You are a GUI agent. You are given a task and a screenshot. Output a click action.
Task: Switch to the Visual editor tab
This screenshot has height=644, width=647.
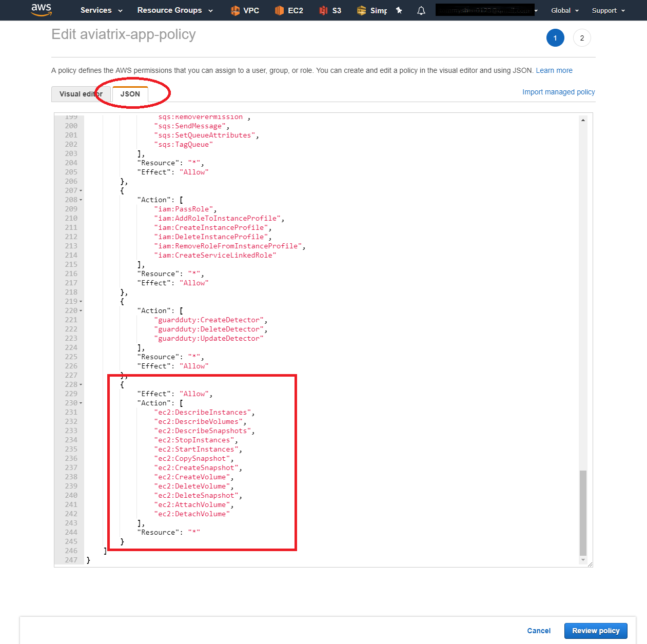tap(81, 94)
